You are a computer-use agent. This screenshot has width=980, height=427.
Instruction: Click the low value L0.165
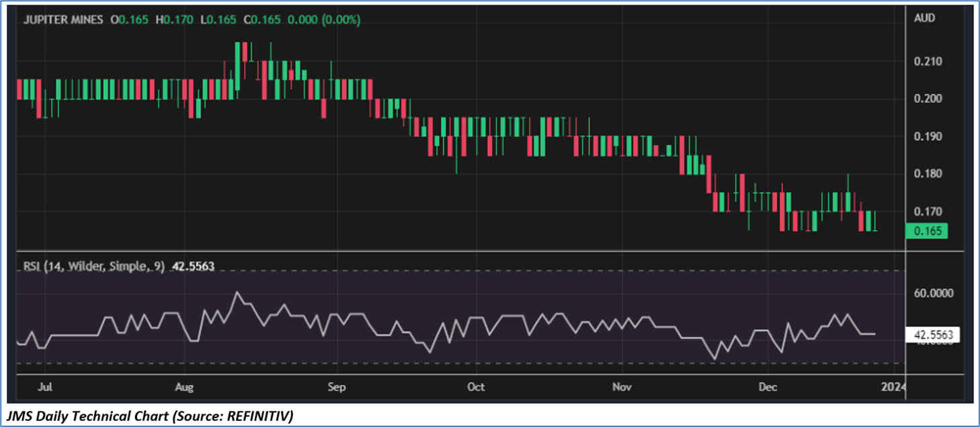(x=218, y=20)
